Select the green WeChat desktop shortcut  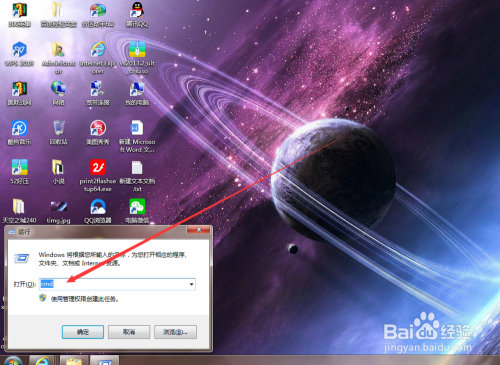click(x=137, y=211)
